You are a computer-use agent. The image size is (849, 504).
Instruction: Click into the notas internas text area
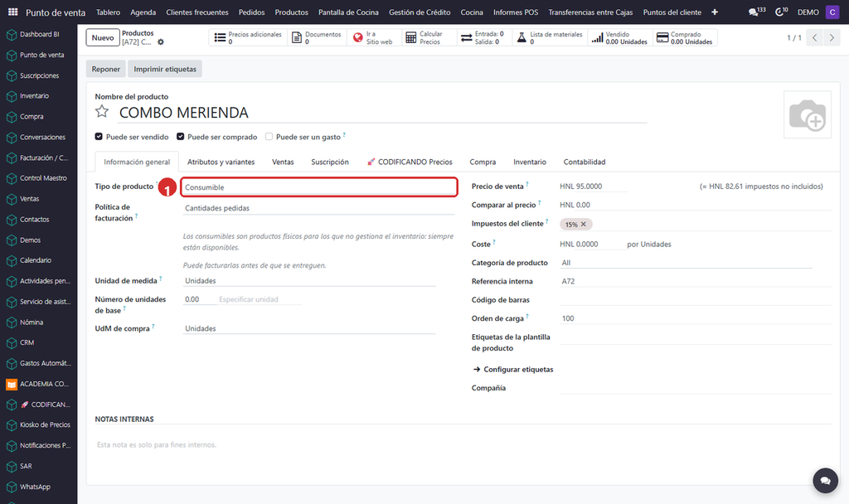463,445
